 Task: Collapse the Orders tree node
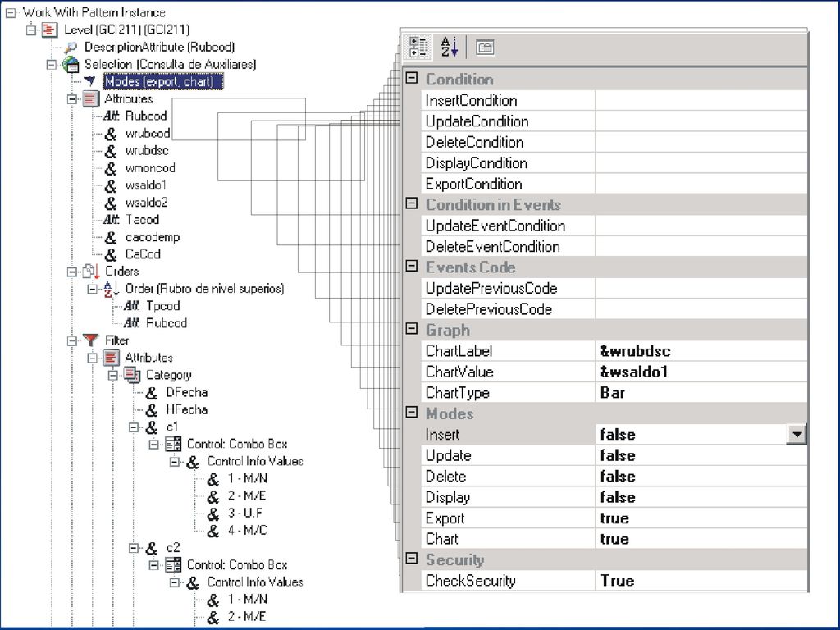tap(72, 272)
